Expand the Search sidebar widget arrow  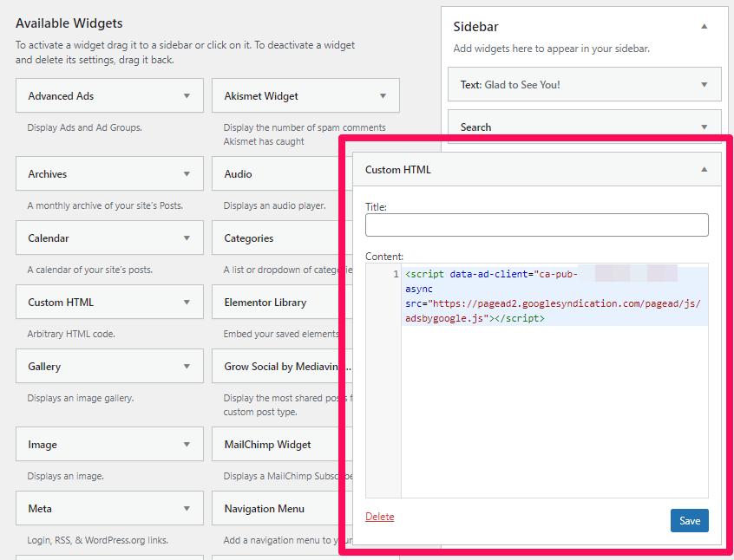tap(704, 127)
